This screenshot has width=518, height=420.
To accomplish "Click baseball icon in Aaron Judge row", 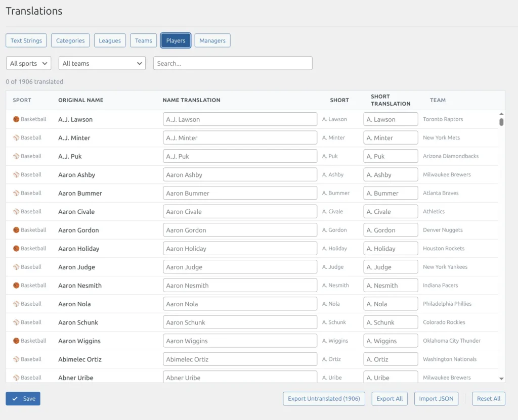I will pos(16,267).
